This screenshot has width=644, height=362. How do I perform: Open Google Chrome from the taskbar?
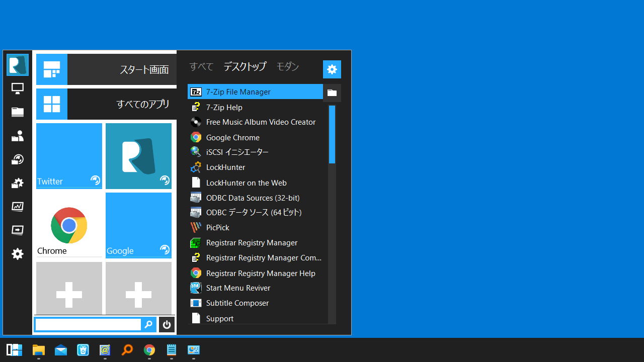(149, 350)
